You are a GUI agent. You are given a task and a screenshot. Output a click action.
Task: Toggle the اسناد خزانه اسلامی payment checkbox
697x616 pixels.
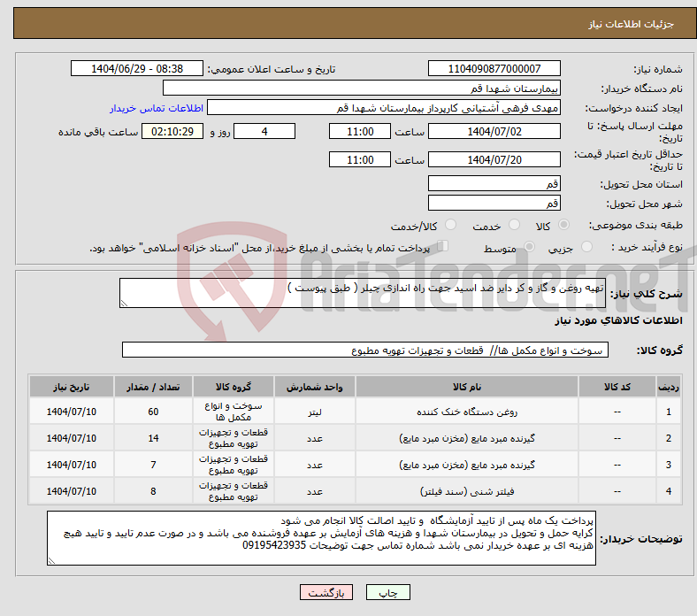tap(443, 247)
